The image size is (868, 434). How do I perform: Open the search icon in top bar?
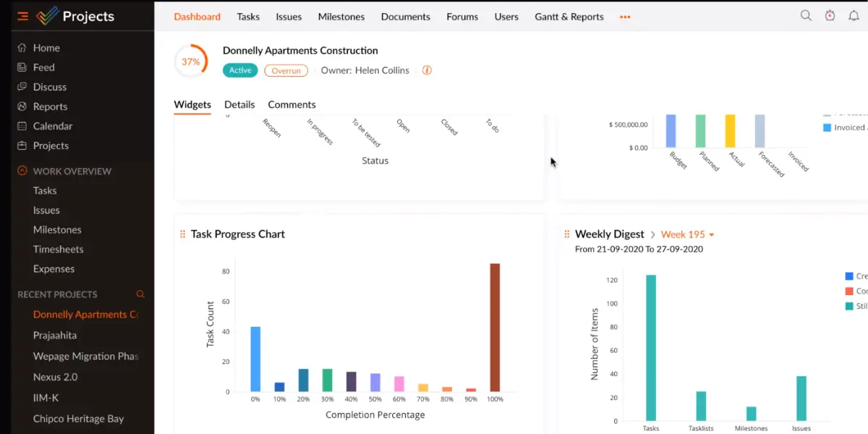pos(806,16)
